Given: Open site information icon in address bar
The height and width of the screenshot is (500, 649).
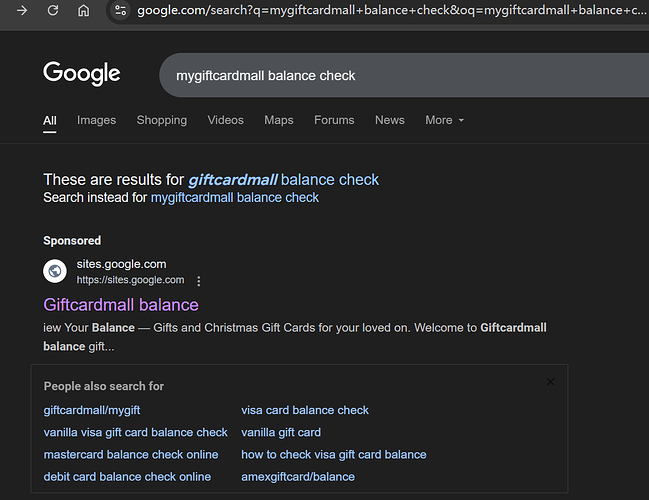Looking at the screenshot, I should [120, 10].
